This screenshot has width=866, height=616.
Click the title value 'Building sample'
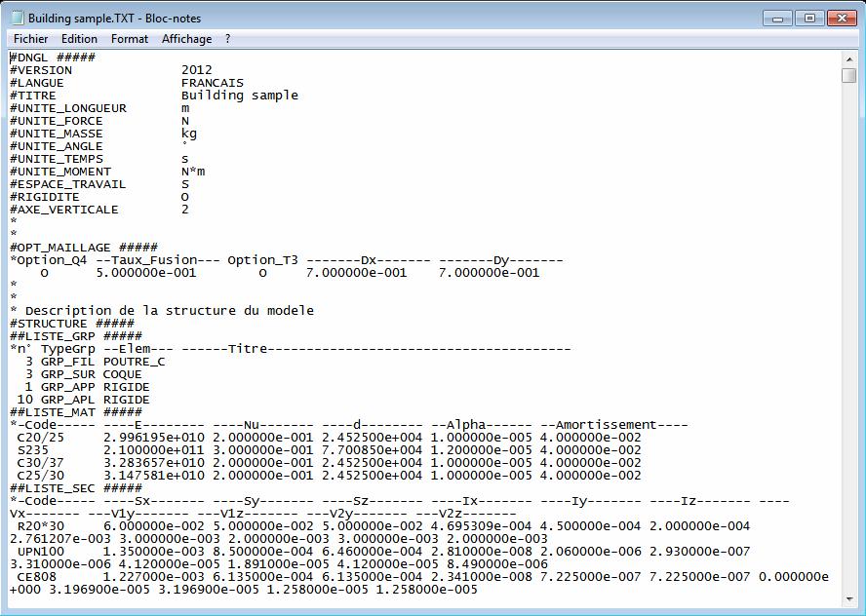(x=240, y=96)
